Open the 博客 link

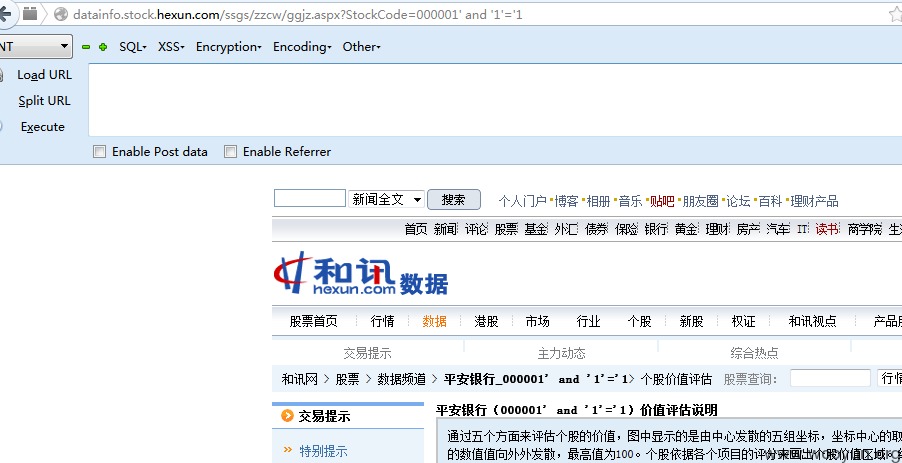pos(567,201)
